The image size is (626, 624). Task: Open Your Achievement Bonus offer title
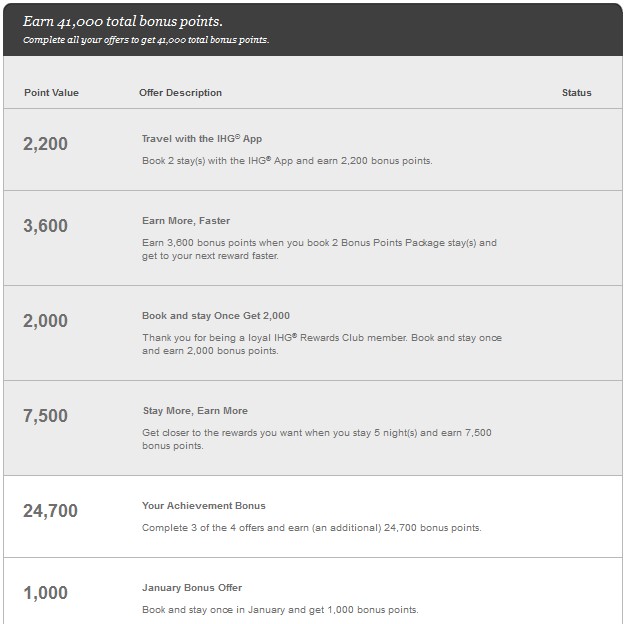pyautogui.click(x=204, y=506)
